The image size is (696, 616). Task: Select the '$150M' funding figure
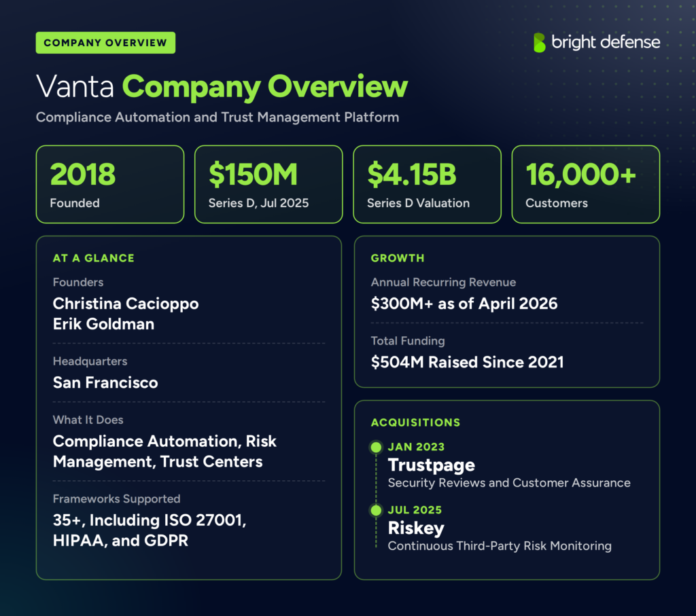[253, 174]
